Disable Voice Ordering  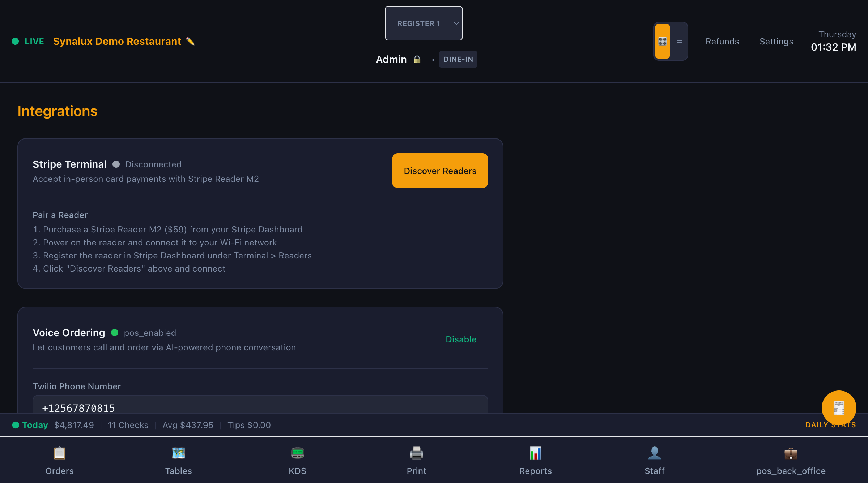click(461, 339)
